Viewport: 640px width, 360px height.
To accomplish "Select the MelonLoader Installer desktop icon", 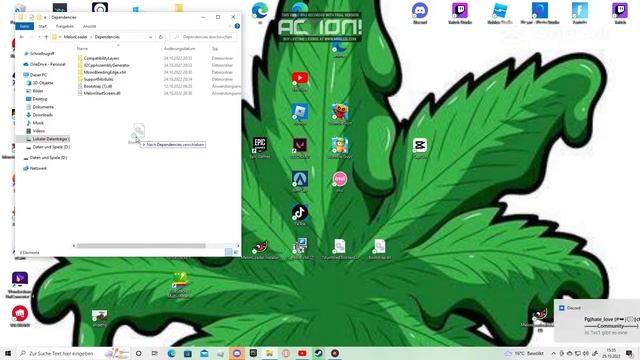I will 260,249.
